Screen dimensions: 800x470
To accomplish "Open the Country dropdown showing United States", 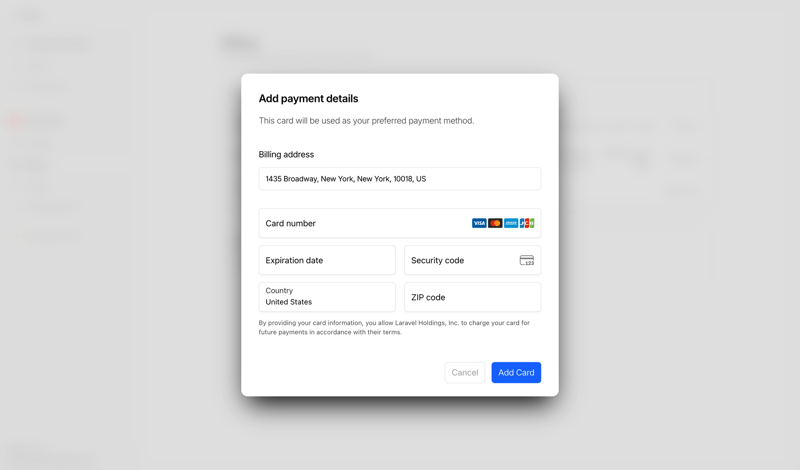I will (x=327, y=297).
